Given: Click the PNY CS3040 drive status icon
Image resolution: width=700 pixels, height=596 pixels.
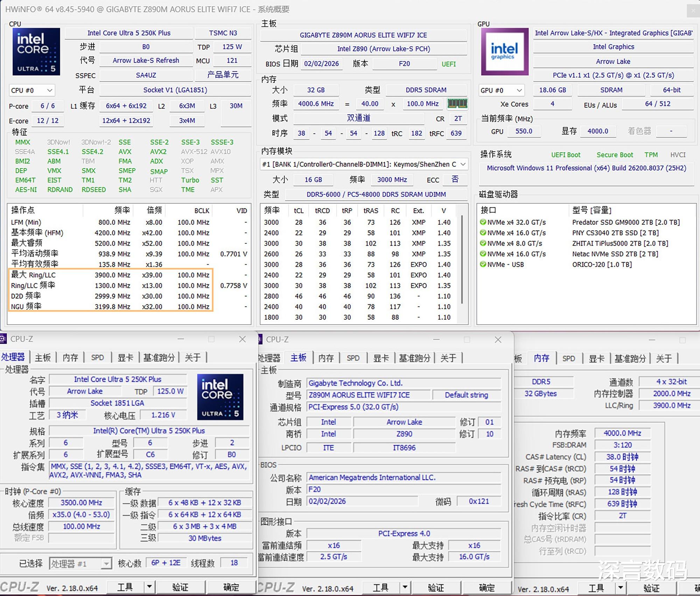Looking at the screenshot, I should 483,233.
